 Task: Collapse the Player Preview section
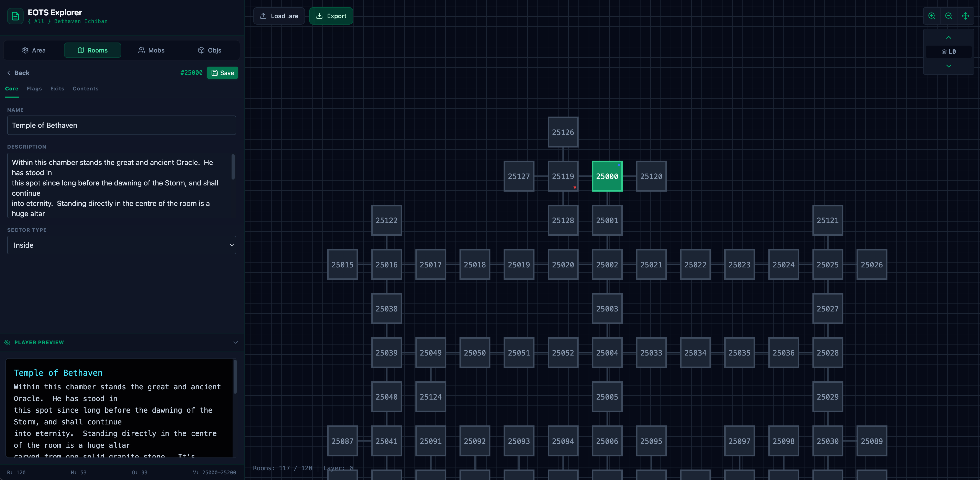(235, 342)
